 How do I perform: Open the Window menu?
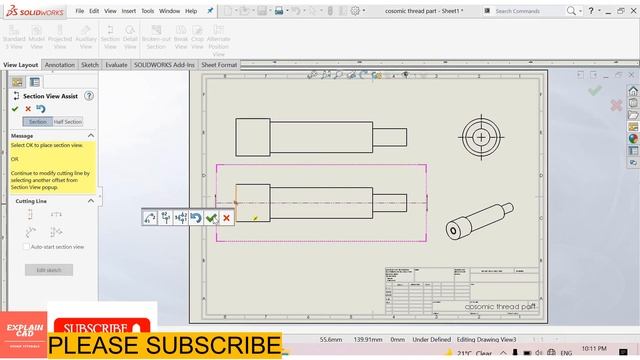[x=169, y=11]
